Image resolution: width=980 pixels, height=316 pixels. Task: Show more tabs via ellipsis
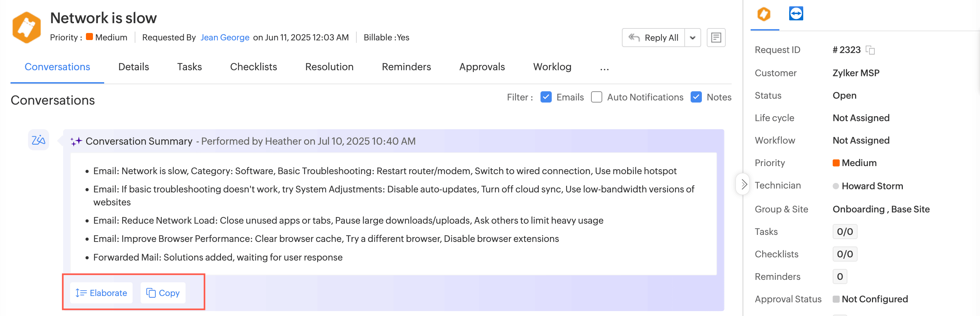604,68
